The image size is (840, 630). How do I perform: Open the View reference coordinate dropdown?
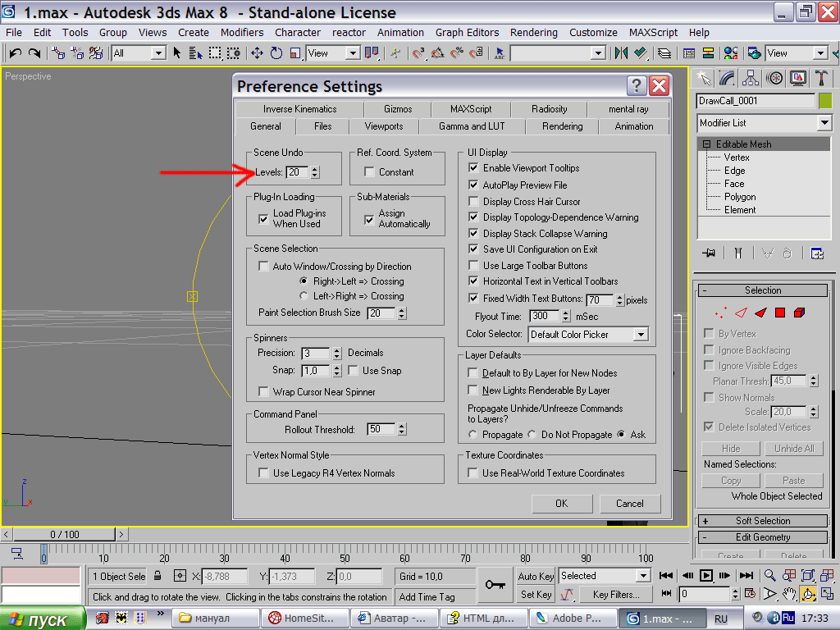353,53
